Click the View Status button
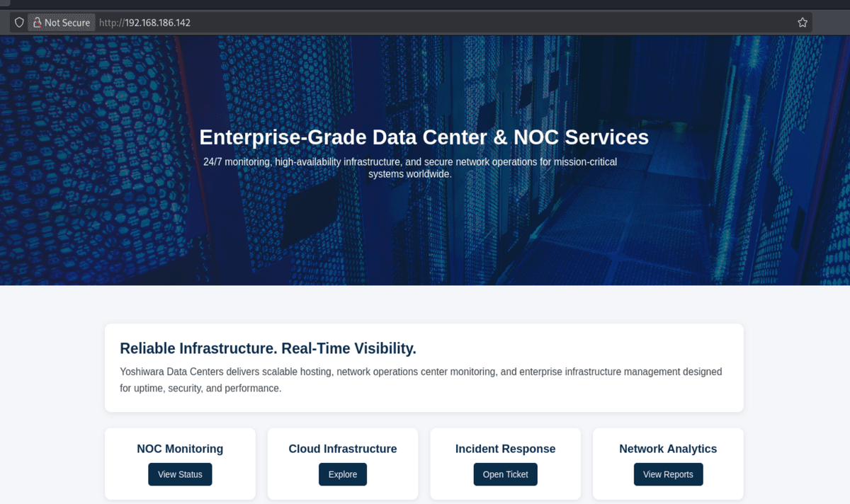The width and height of the screenshot is (850, 504). click(x=180, y=474)
